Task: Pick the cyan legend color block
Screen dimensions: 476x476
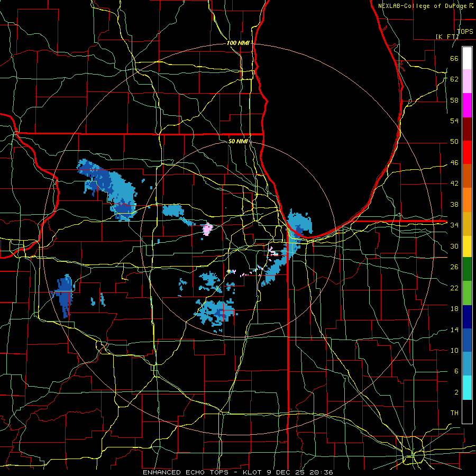Action: coord(467,388)
